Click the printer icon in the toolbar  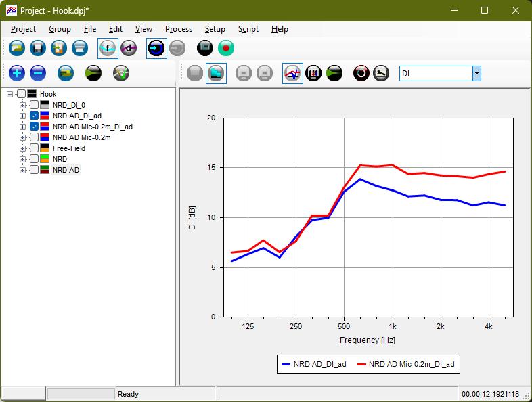tap(80, 48)
